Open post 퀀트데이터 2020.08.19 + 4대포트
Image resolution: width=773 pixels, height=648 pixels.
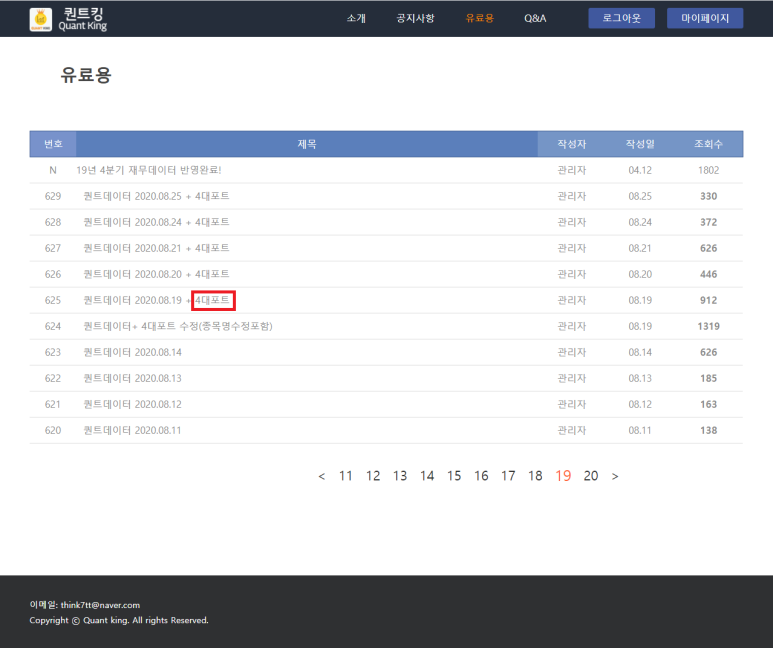[156, 300]
